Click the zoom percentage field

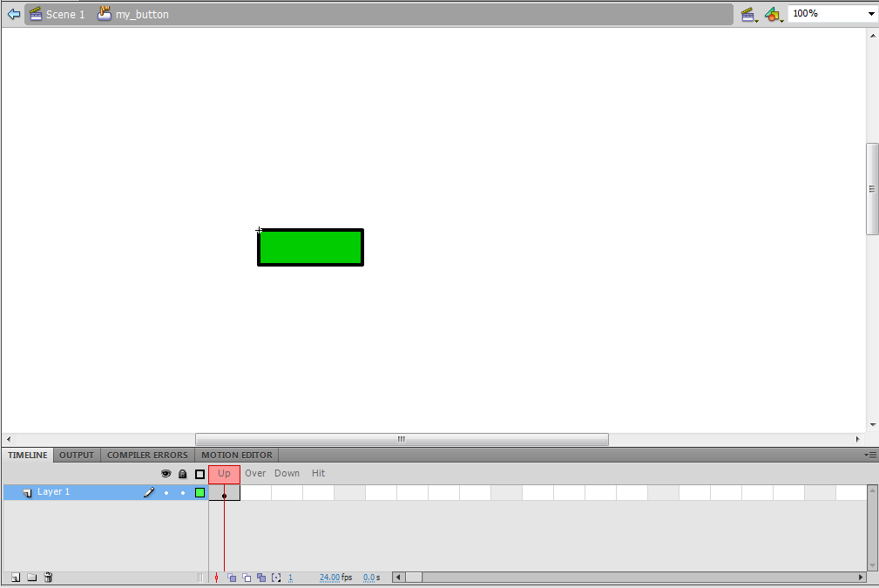827,13
